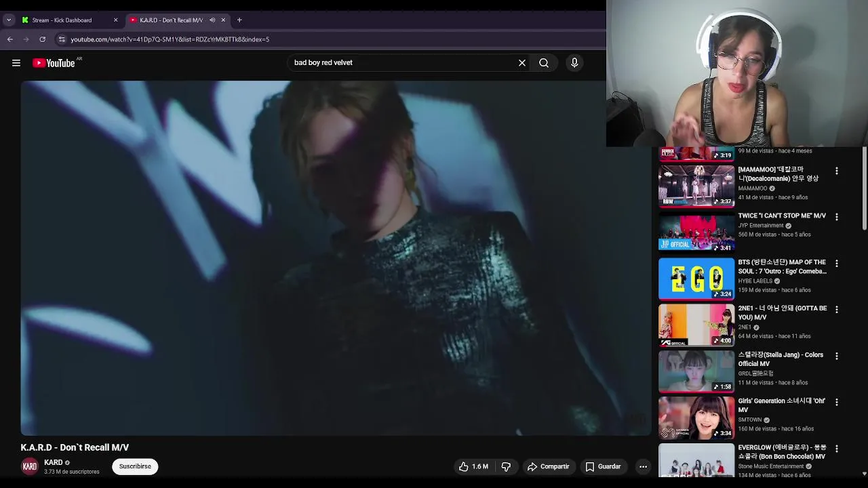This screenshot has height=488, width=868.
Task: Click the Guardar save button
Action: click(603, 466)
